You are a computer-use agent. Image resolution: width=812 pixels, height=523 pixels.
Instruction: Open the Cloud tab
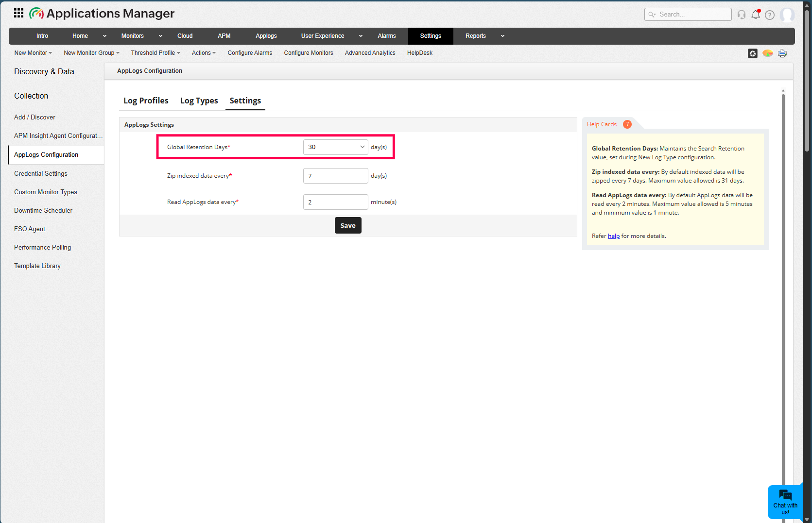185,36
